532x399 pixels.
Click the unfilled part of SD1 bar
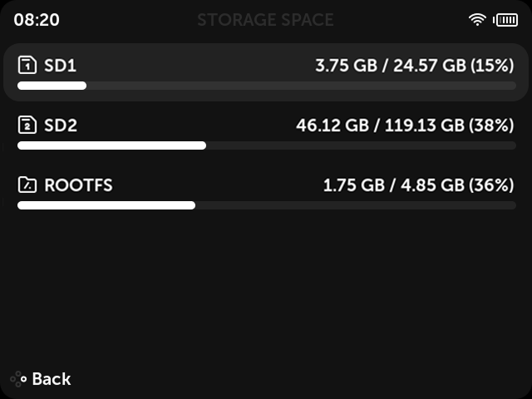tap(301, 86)
